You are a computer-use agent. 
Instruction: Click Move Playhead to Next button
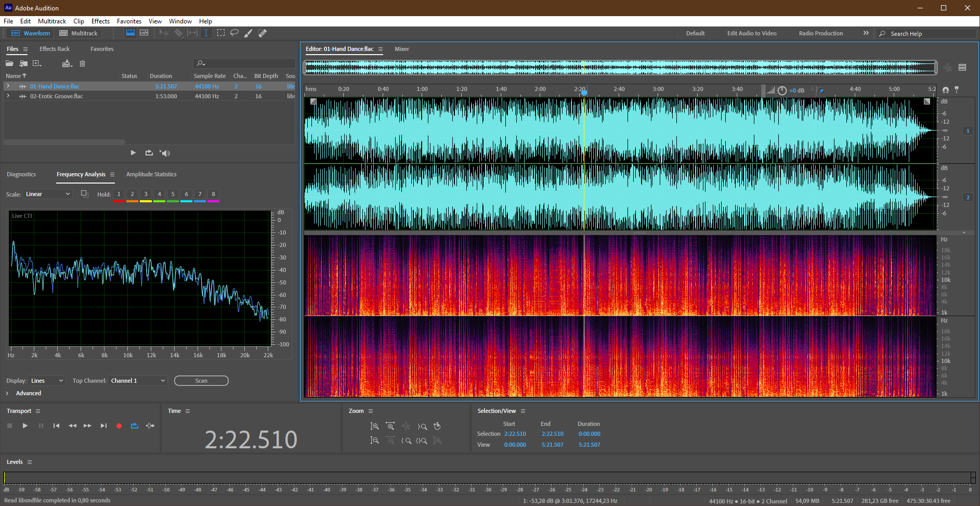[x=103, y=426]
